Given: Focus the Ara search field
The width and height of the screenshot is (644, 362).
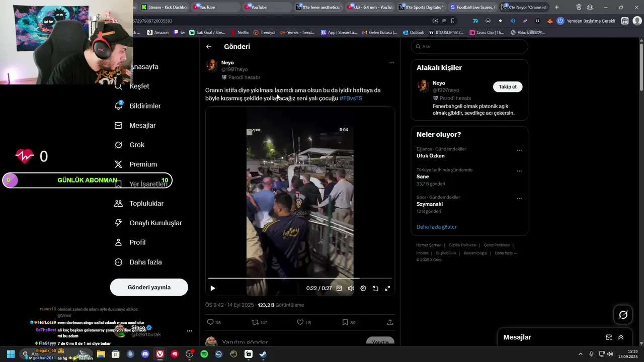Looking at the screenshot, I should tap(469, 46).
